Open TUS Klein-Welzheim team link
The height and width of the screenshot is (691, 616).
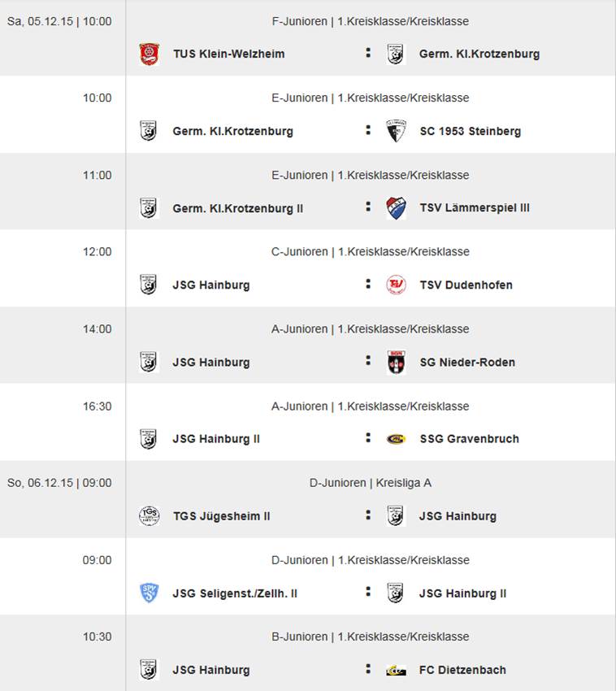[x=228, y=54]
